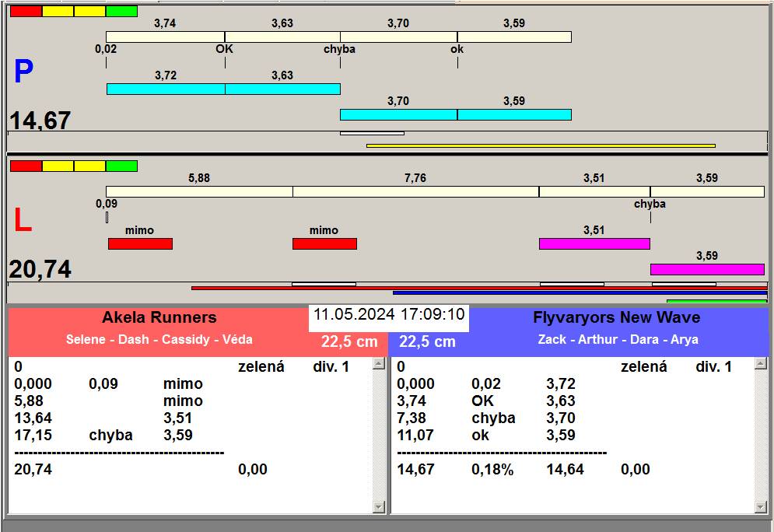The height and width of the screenshot is (532, 774).
Task: Click the lane P total time 14,67
Action: (x=40, y=121)
